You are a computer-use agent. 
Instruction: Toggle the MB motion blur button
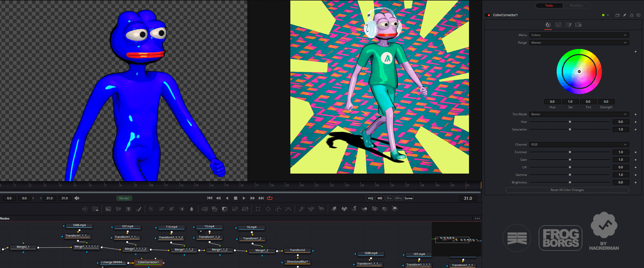[380, 198]
